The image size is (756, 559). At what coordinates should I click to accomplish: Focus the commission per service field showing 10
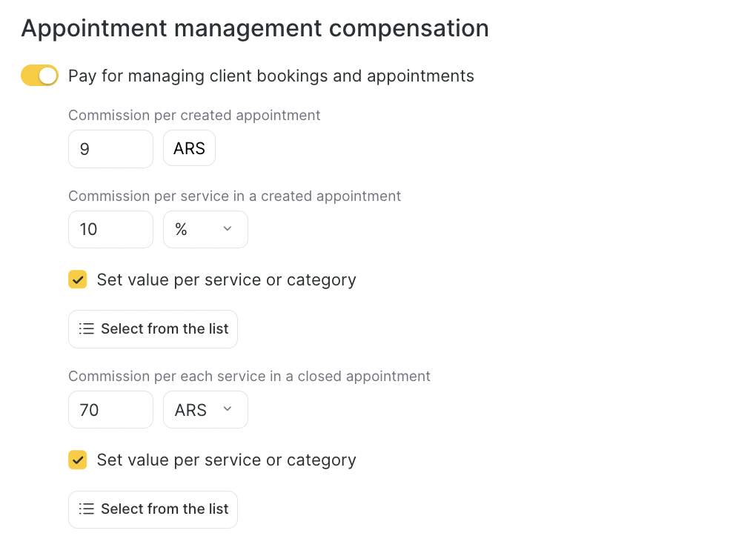pos(110,230)
